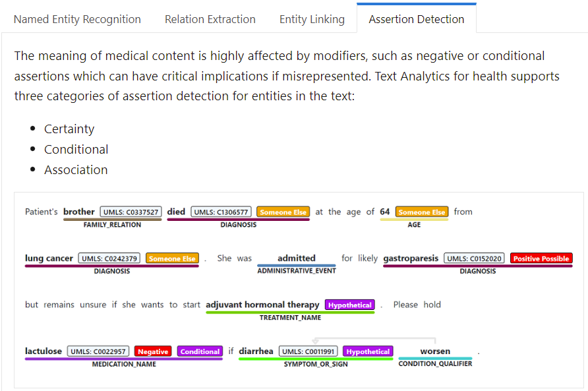The image size is (588, 391).
Task: Click the UMLS: C0011991 diarrhea badge
Action: coord(309,351)
